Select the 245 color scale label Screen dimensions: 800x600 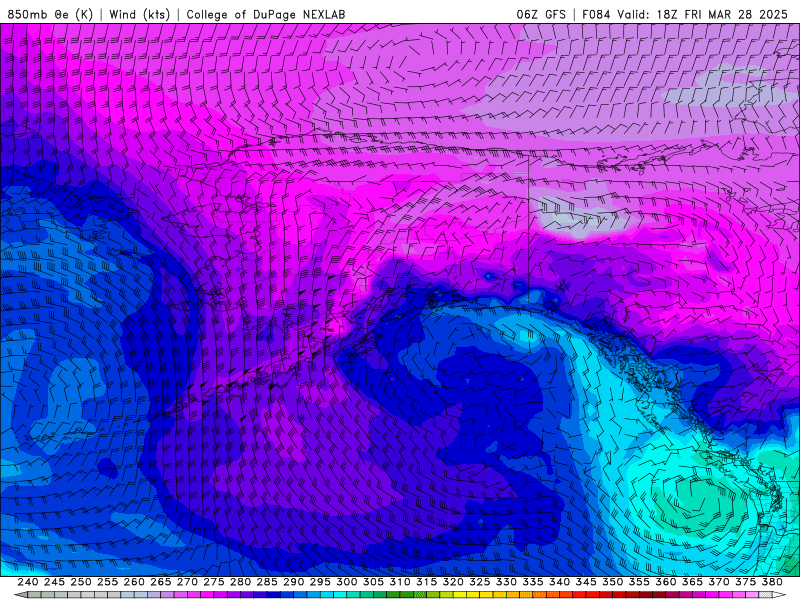pos(54,582)
